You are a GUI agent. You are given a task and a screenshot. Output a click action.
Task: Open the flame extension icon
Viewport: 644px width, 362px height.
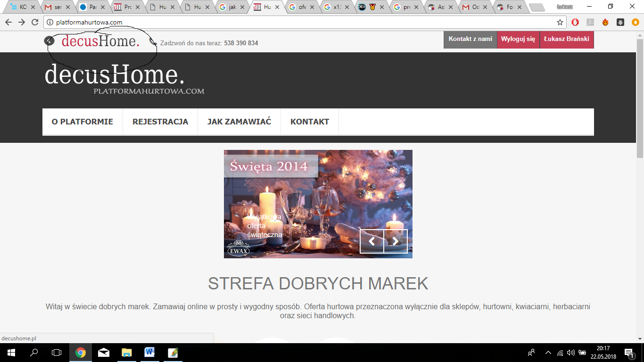pyautogui.click(x=605, y=22)
